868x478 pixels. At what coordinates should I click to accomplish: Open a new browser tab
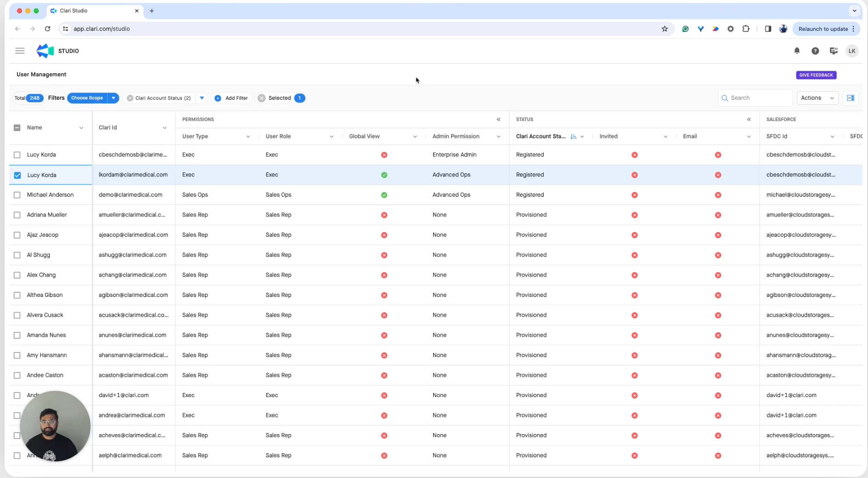pos(152,11)
